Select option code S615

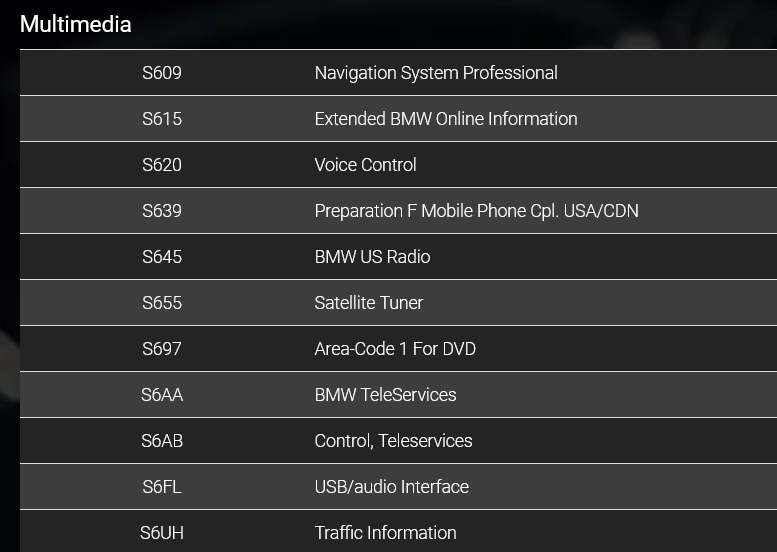coord(162,119)
